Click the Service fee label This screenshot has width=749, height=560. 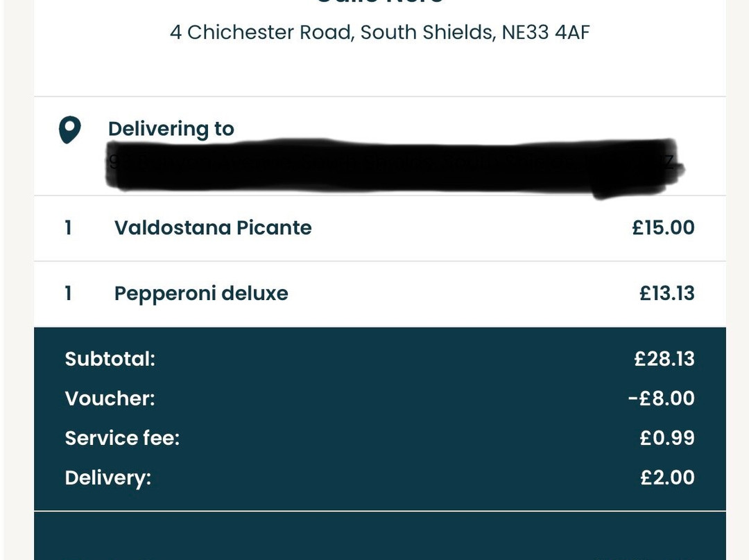tap(122, 438)
